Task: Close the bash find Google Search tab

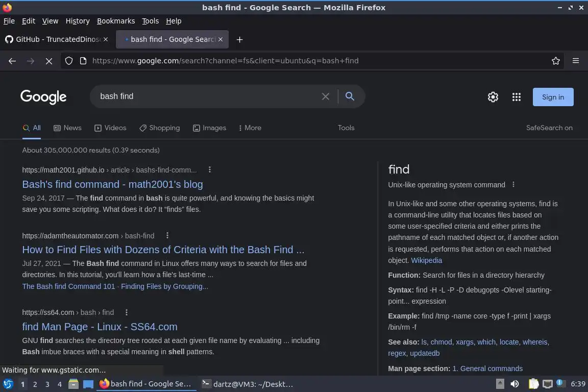Action: click(x=220, y=39)
